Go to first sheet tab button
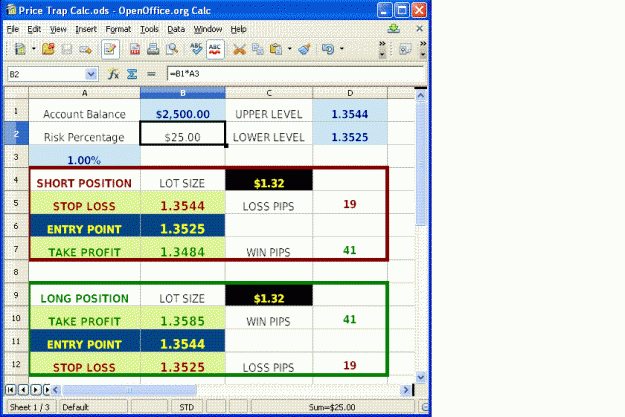The height and width of the screenshot is (417, 625). pyautogui.click(x=11, y=389)
